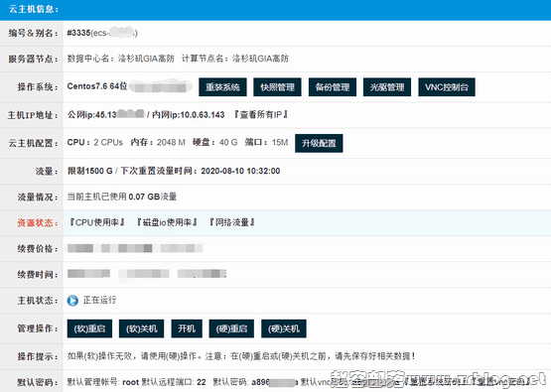The height and width of the screenshot is (392, 551).
Task: Click the blue running status icon
Action: (x=72, y=301)
